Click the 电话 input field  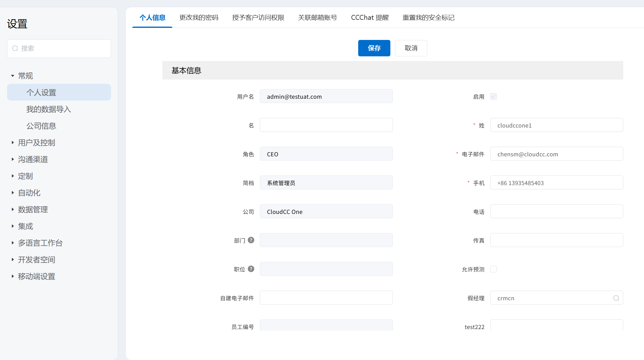click(556, 211)
